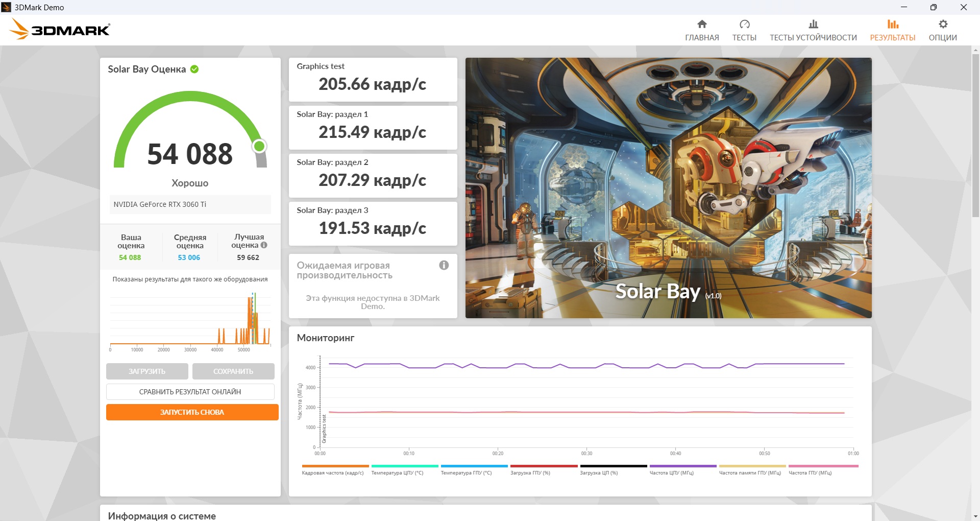Click the best score value 59 662

248,257
